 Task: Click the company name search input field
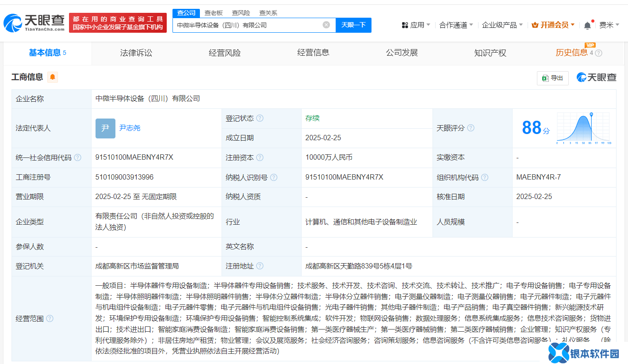click(248, 25)
